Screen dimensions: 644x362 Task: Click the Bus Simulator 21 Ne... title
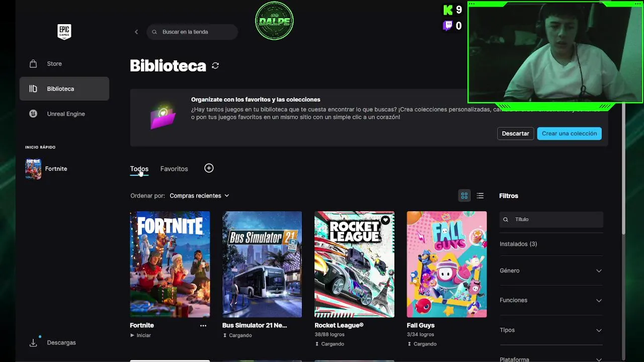pyautogui.click(x=255, y=325)
